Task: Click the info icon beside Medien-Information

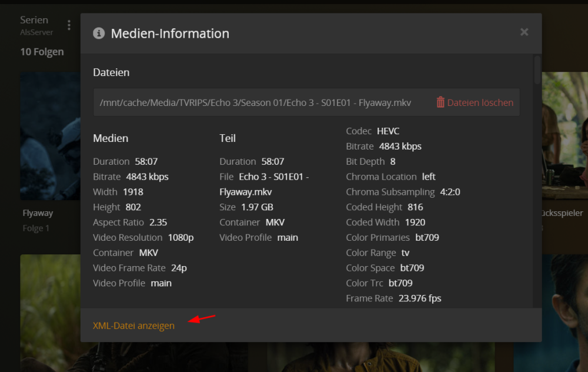Action: [99, 34]
